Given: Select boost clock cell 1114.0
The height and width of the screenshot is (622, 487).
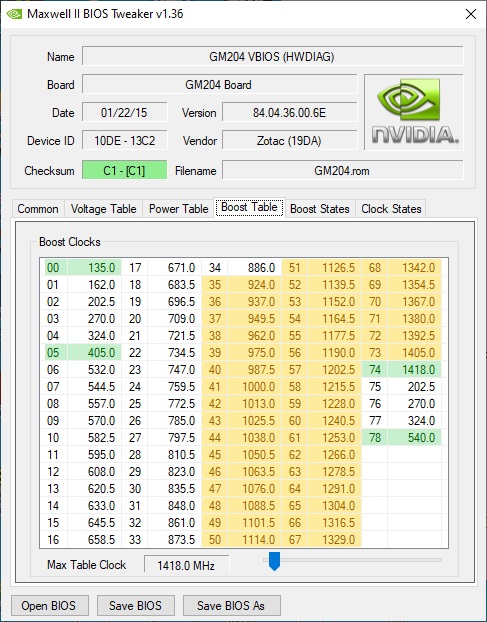Looking at the screenshot, I should coord(255,539).
